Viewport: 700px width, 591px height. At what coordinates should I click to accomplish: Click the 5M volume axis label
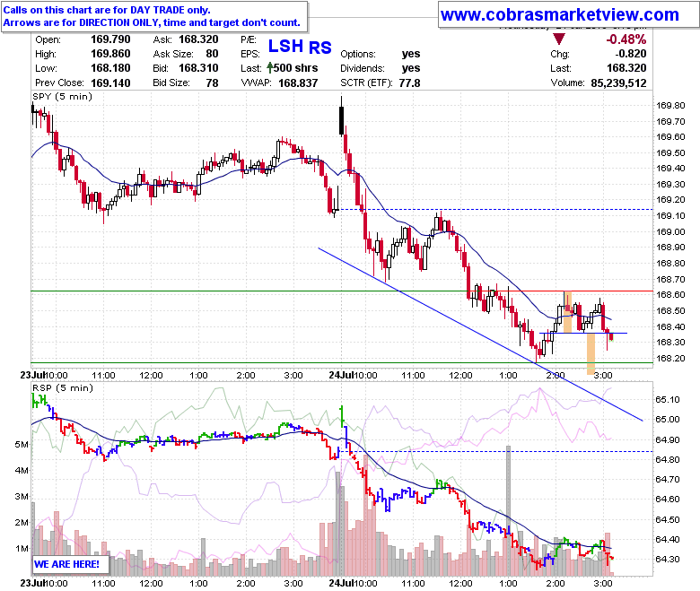[x=22, y=445]
